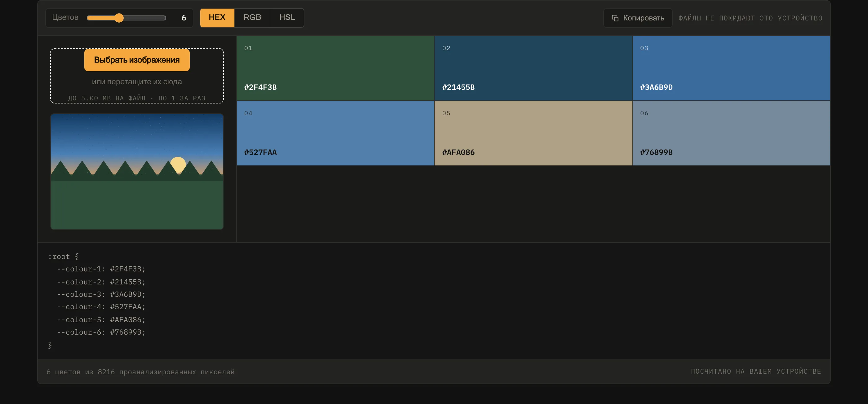Select swatch 01 #2F4F3B
This screenshot has width=868, height=404.
pos(335,68)
